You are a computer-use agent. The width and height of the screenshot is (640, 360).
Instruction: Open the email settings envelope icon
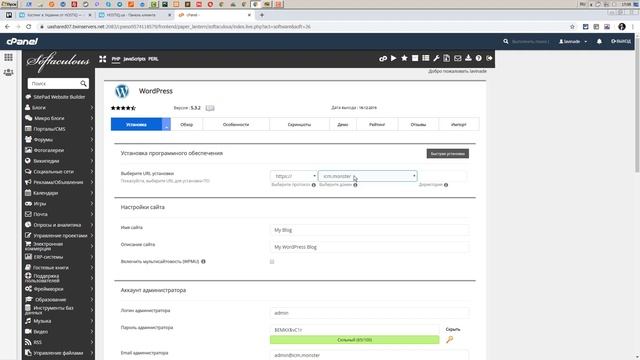click(x=458, y=58)
